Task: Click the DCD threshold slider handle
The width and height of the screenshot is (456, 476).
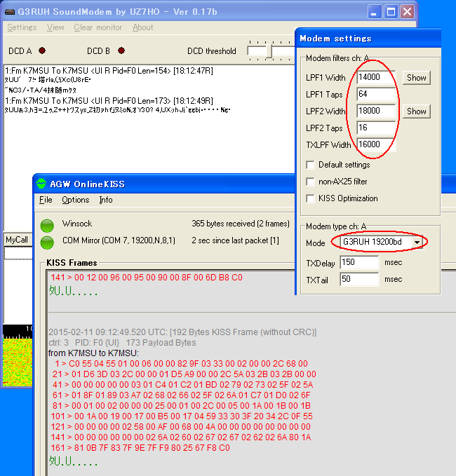Action: coord(269,50)
